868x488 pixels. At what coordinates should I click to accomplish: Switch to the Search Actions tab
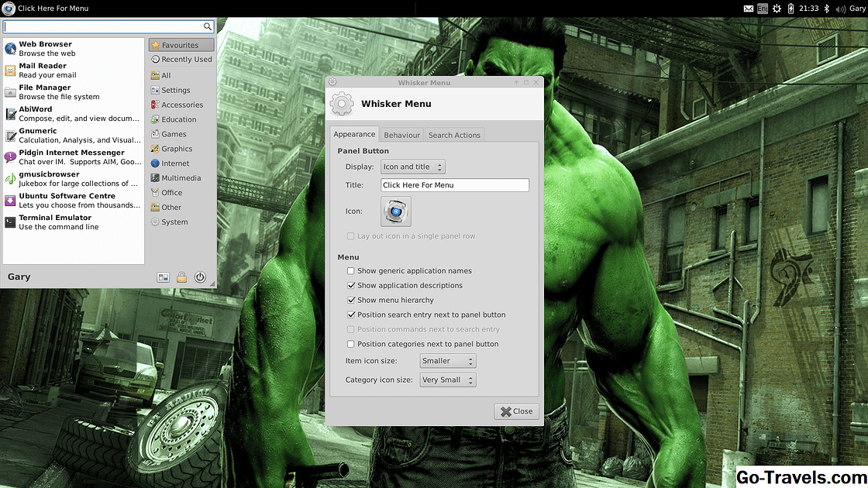(454, 135)
